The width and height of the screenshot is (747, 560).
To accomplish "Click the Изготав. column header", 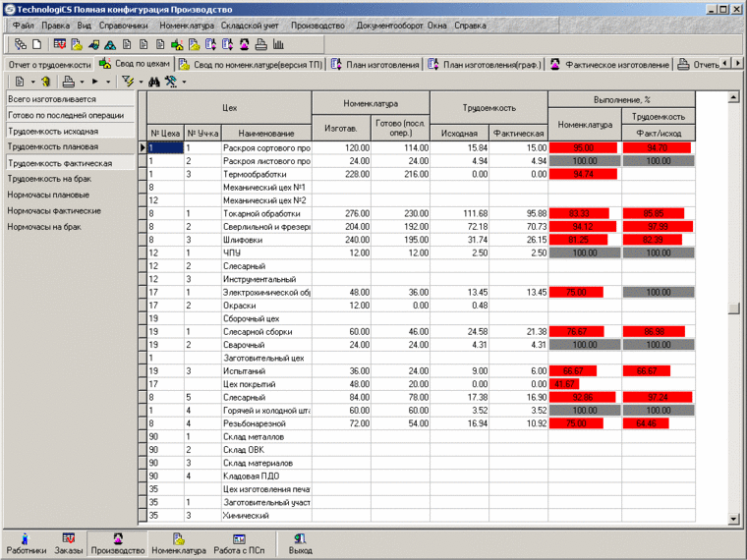I will click(341, 128).
